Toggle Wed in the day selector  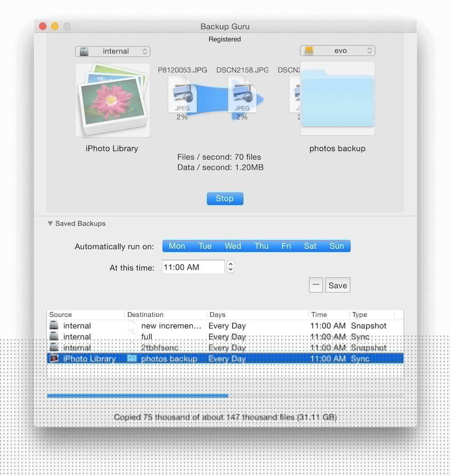pos(233,246)
